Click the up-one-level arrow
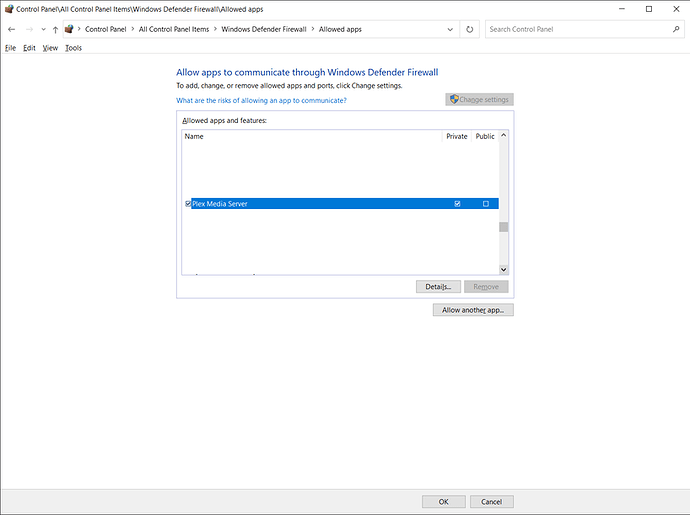This screenshot has width=690, height=515. [55, 29]
